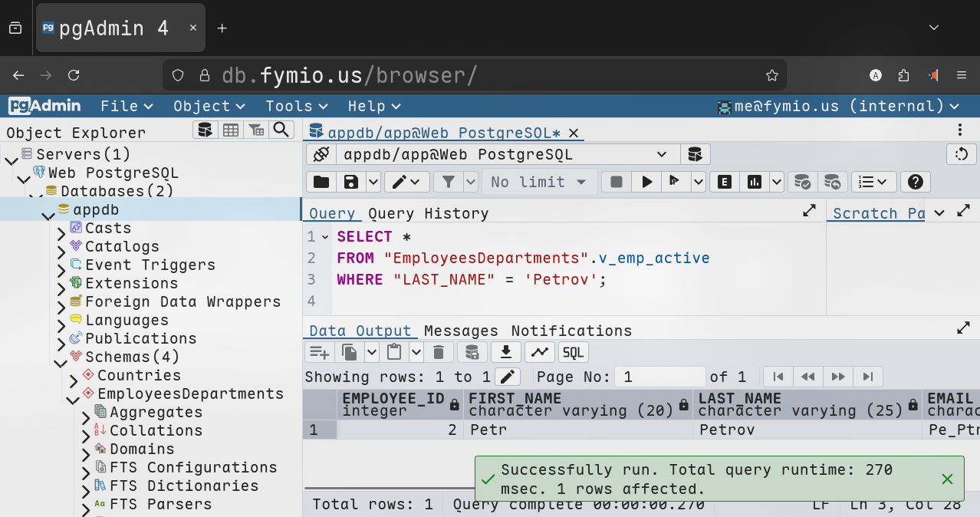Click the Save File icon

click(351, 182)
